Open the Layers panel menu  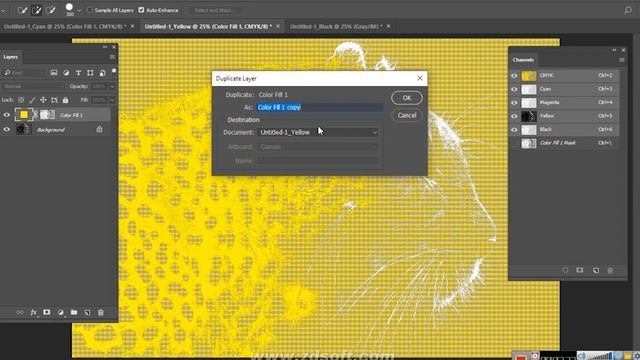coord(112,57)
